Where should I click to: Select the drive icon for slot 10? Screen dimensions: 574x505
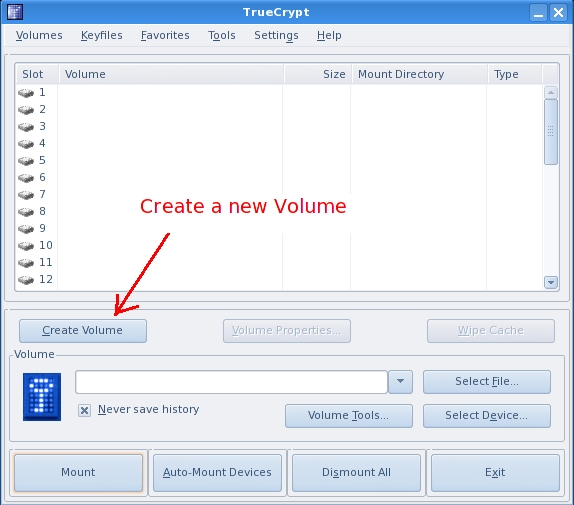tap(26, 246)
